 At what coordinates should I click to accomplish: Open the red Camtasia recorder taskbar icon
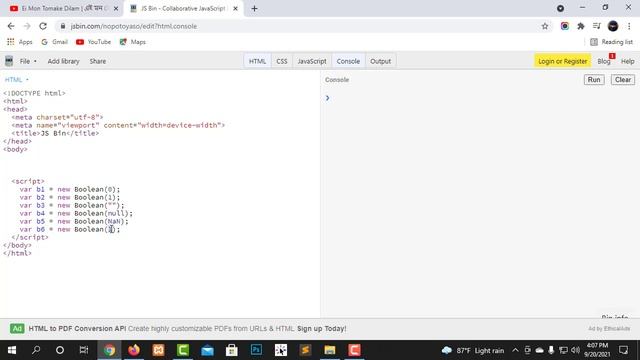pyautogui.click(x=354, y=350)
